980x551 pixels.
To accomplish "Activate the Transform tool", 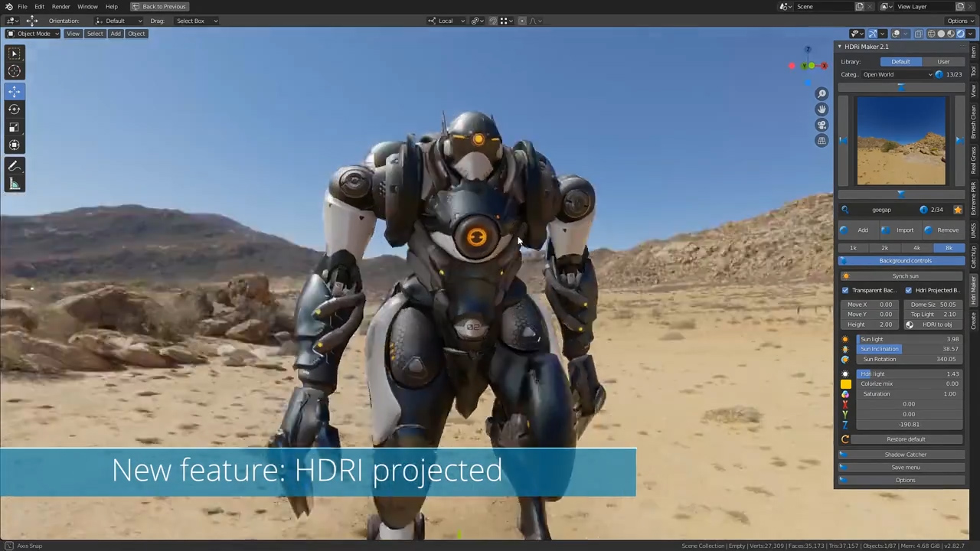I will tap(15, 145).
